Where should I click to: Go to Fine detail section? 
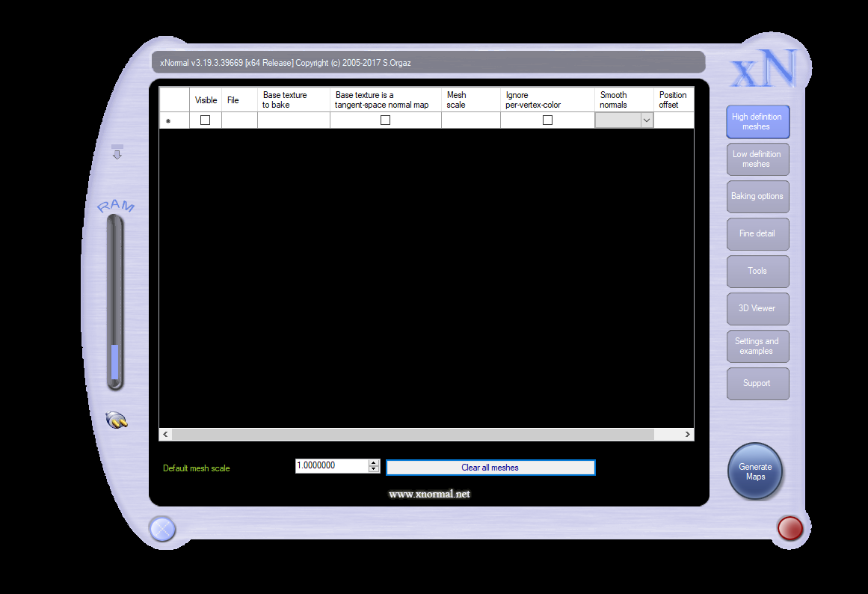(x=757, y=234)
